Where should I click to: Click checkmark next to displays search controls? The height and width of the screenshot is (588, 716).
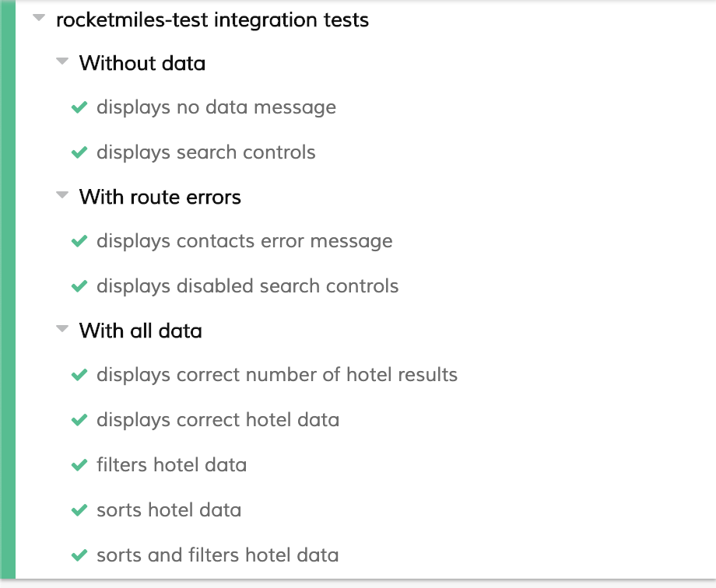coord(79,152)
